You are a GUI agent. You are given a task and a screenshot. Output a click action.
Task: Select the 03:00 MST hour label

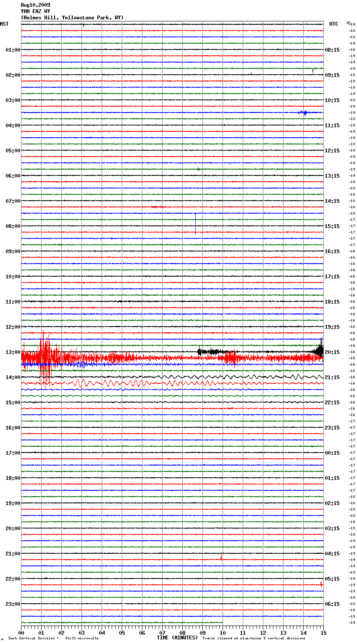click(13, 100)
